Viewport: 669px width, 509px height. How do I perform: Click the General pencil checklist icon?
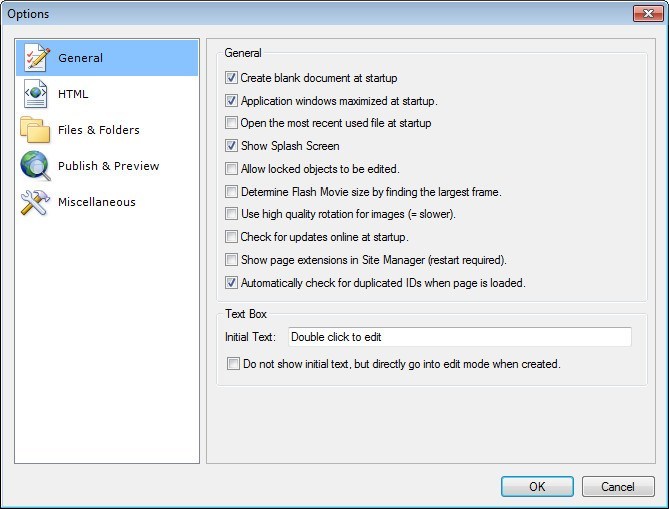coord(37,58)
